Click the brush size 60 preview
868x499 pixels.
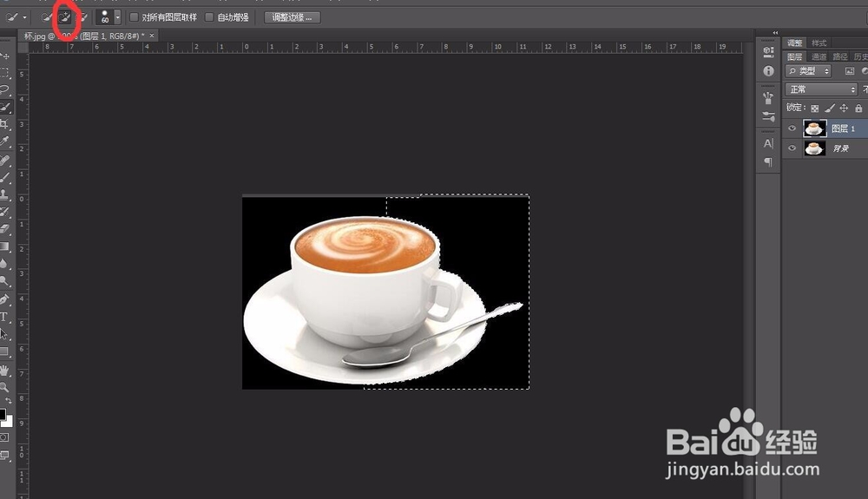pyautogui.click(x=105, y=17)
